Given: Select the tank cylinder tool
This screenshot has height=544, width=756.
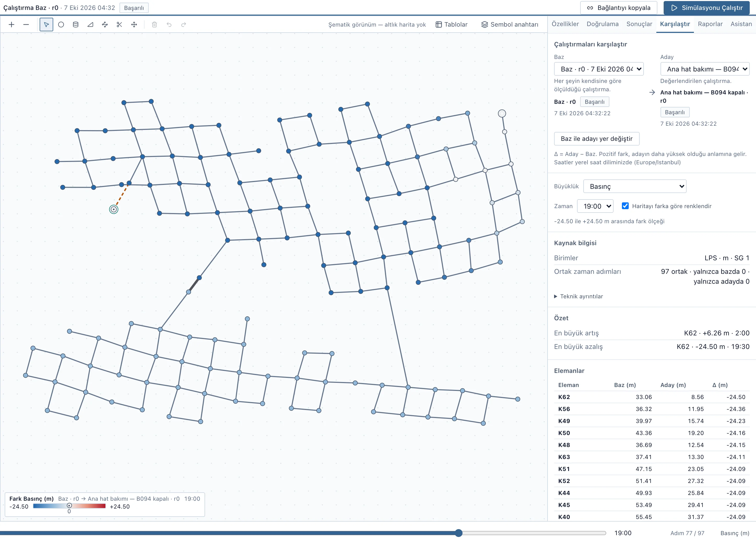Looking at the screenshot, I should tap(76, 24).
